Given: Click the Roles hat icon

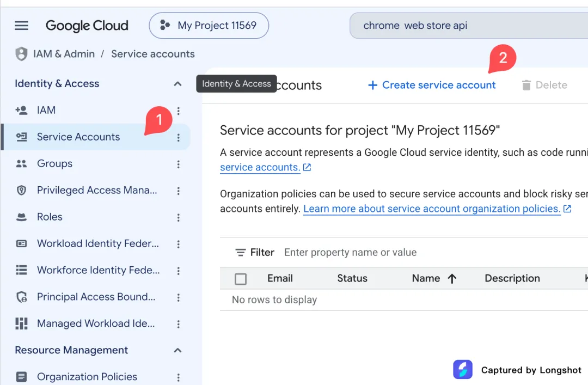Looking at the screenshot, I should click(21, 217).
